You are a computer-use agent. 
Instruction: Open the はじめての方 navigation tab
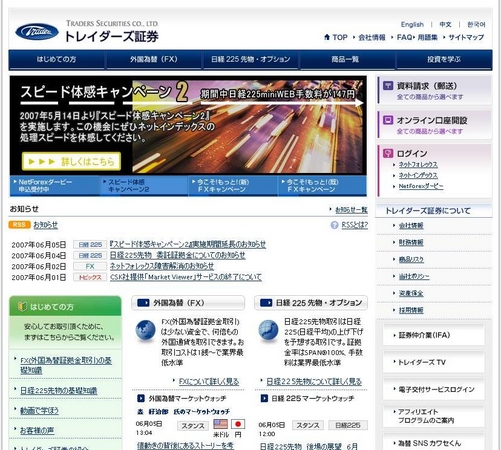pos(57,59)
